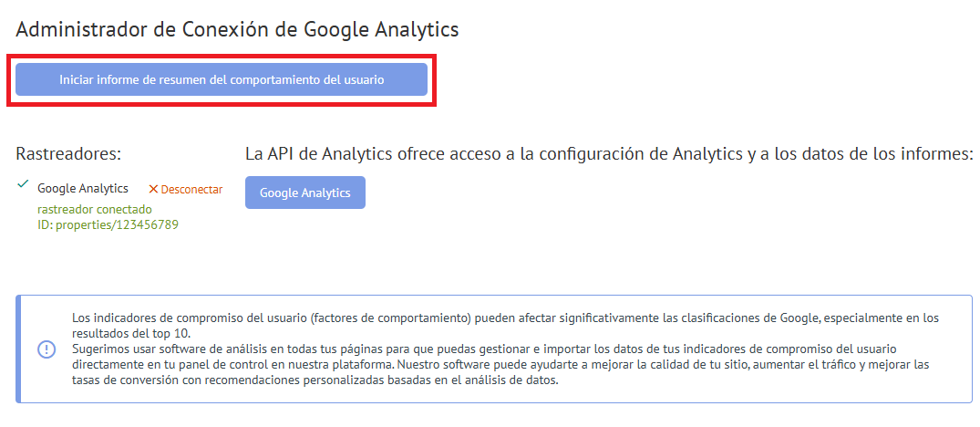Click the ID properties/123456789 text

pyautogui.click(x=108, y=225)
